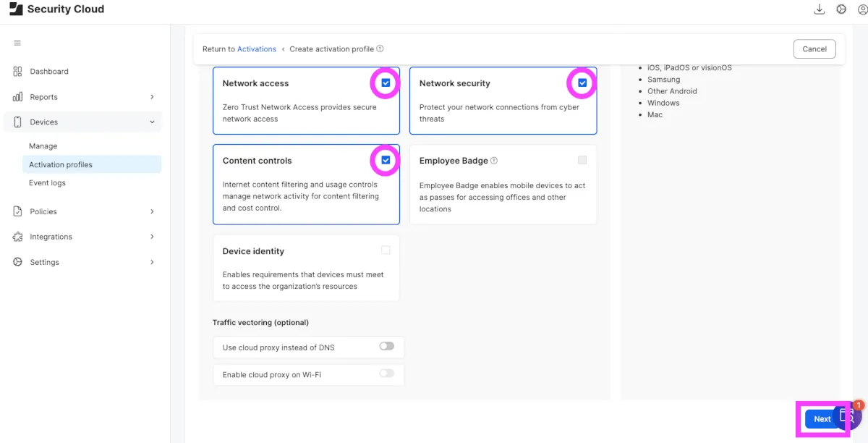Return to Activations link
868x443 pixels.
(x=257, y=49)
